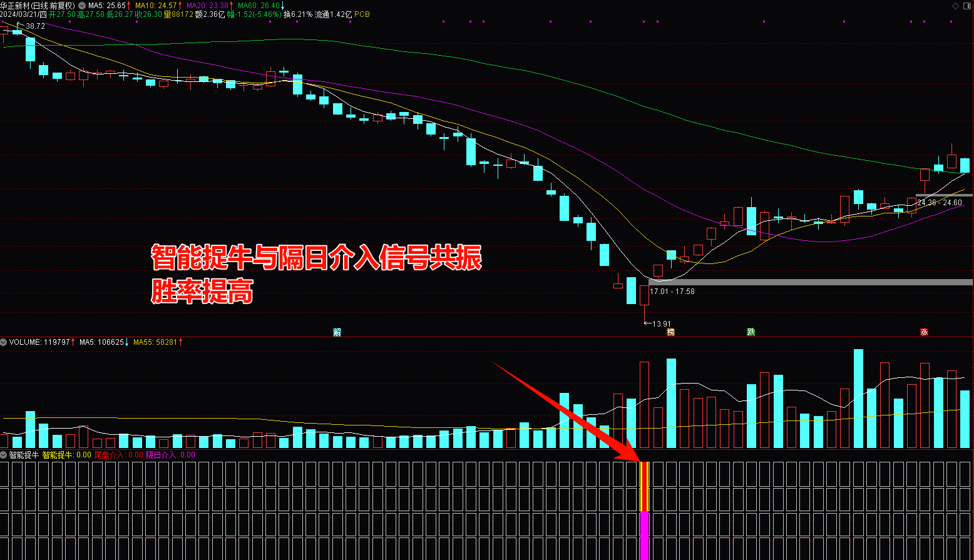Click the yellow-red 智能捉牛 signal bar
The image size is (974, 560).
pos(645,486)
